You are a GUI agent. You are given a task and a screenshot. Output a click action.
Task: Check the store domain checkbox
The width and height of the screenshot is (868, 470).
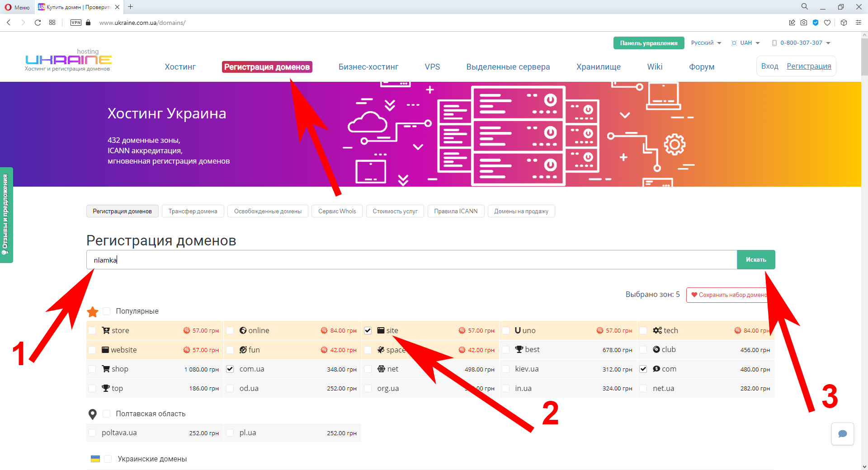pyautogui.click(x=92, y=330)
